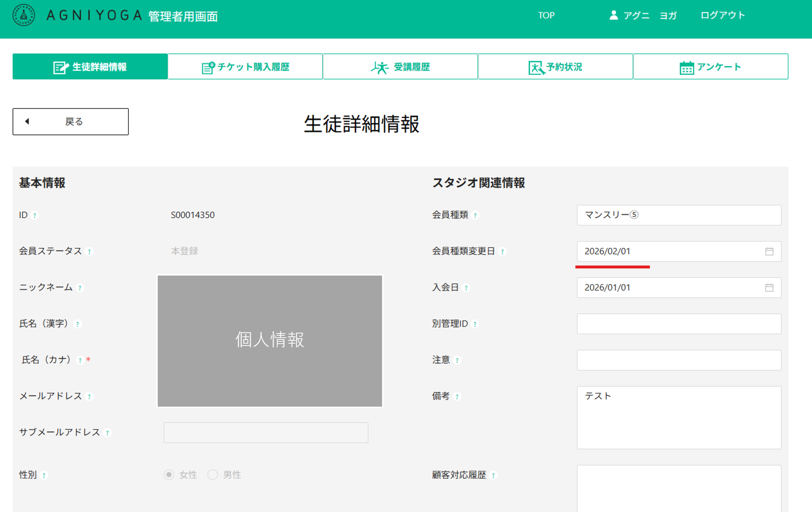Click the user profile icon in header
812x512 pixels.
613,15
